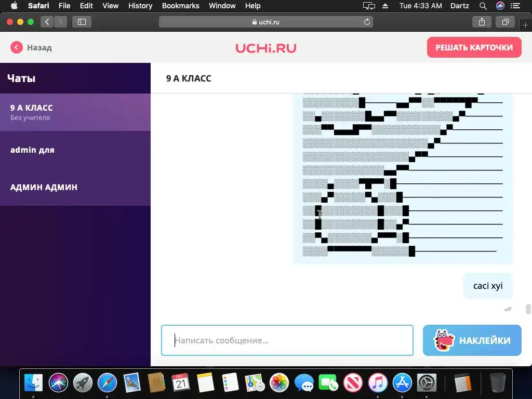Open the Edit menu
Image resolution: width=532 pixels, height=399 pixels.
pyautogui.click(x=87, y=6)
